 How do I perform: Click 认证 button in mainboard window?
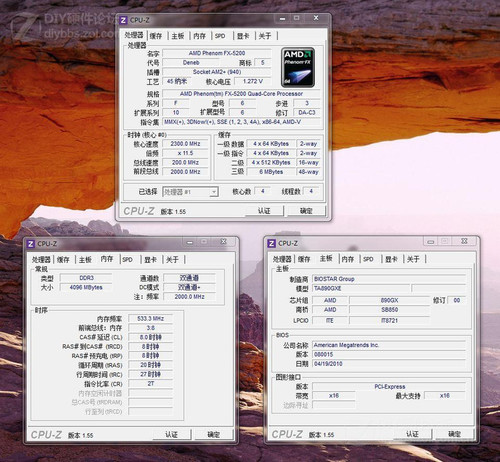[413, 434]
